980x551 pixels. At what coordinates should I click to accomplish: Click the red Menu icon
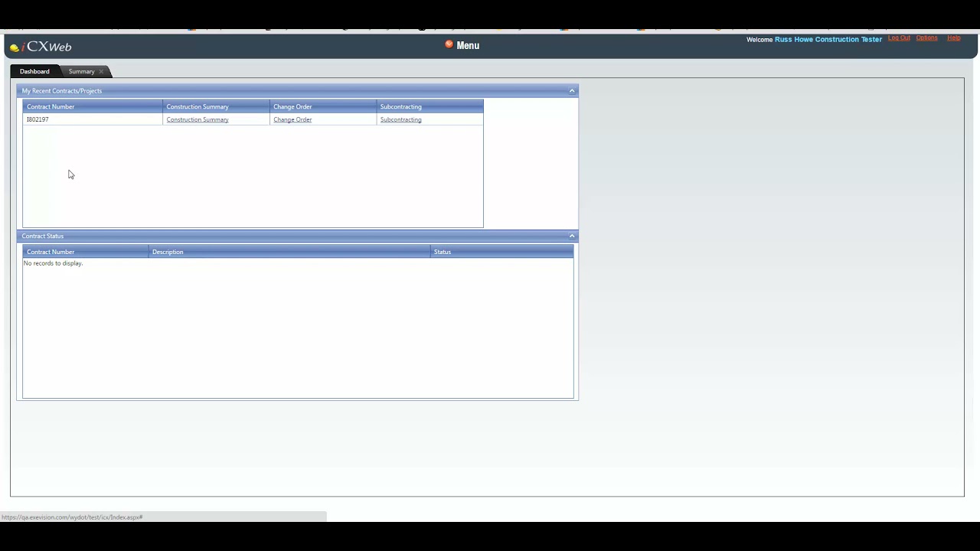click(x=449, y=44)
